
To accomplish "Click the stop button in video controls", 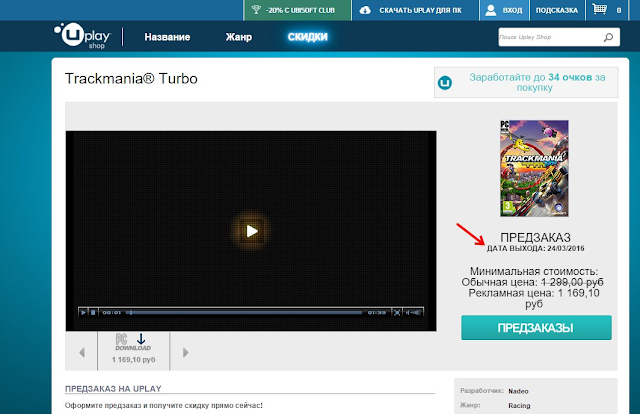I will (93, 312).
